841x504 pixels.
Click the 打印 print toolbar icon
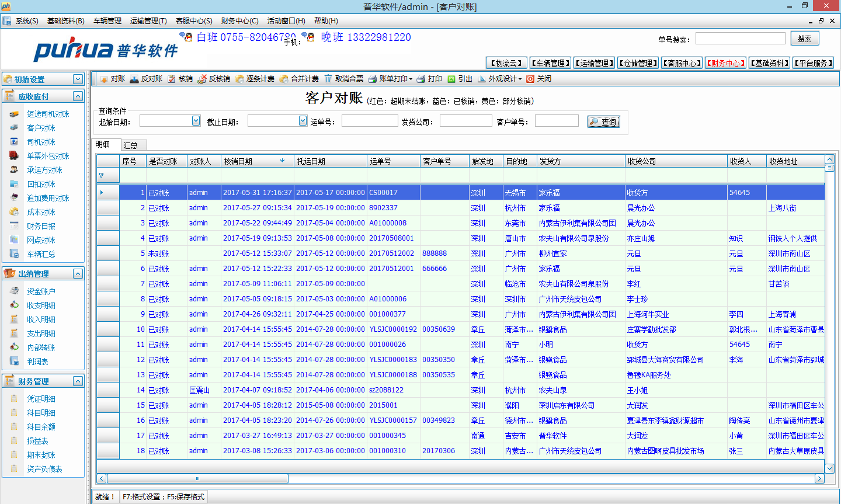[420, 79]
